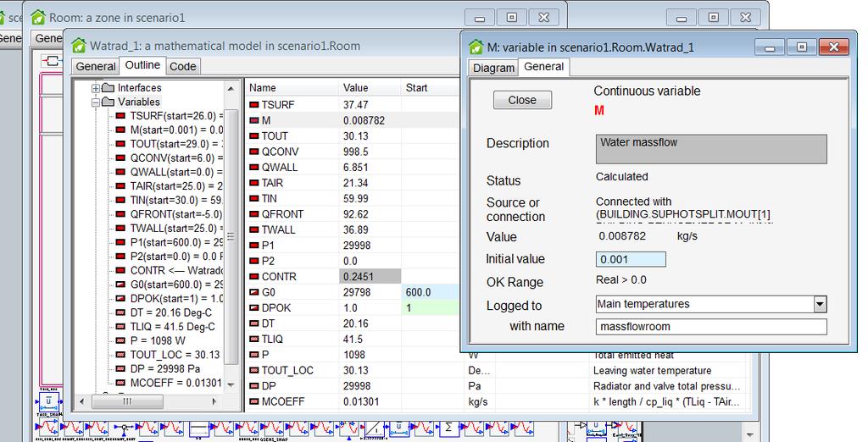The height and width of the screenshot is (442, 868).
Task: Click the TOUT variable icon in the table
Action: (x=254, y=136)
